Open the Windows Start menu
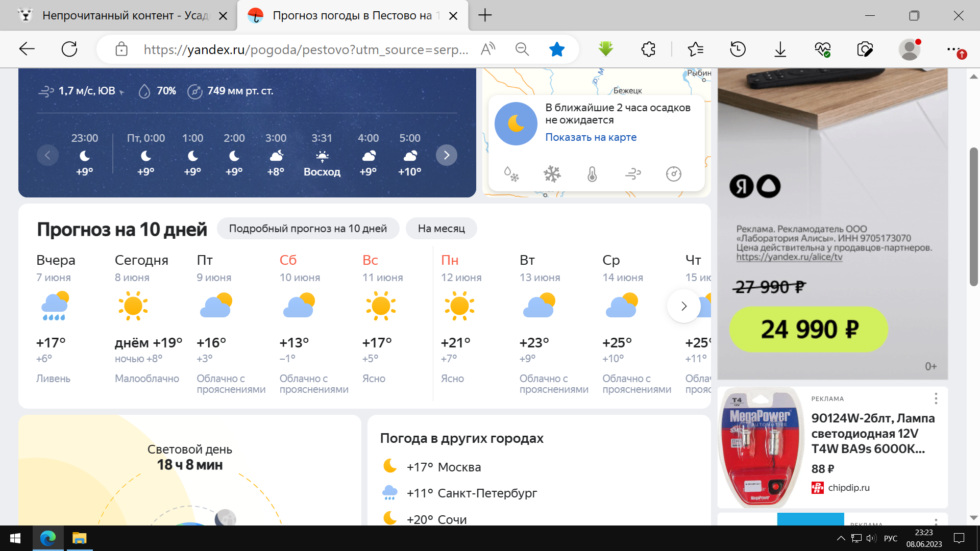The image size is (980, 551). pyautogui.click(x=15, y=538)
